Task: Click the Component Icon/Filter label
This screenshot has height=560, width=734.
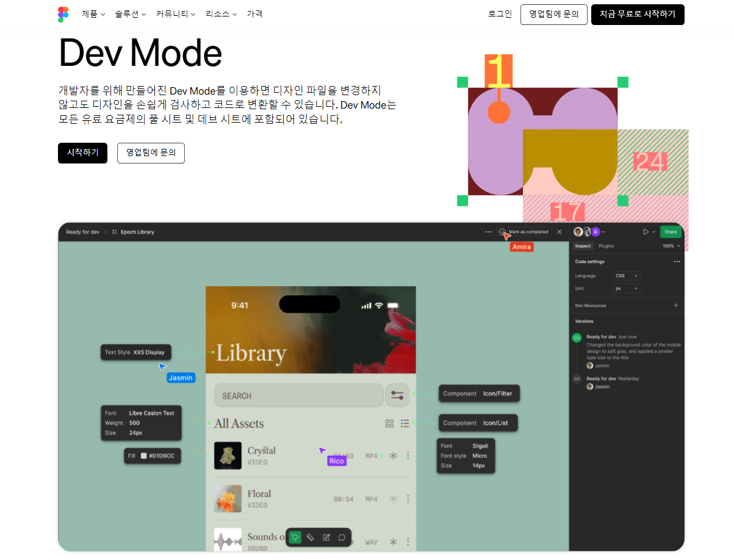Action: [x=479, y=393]
